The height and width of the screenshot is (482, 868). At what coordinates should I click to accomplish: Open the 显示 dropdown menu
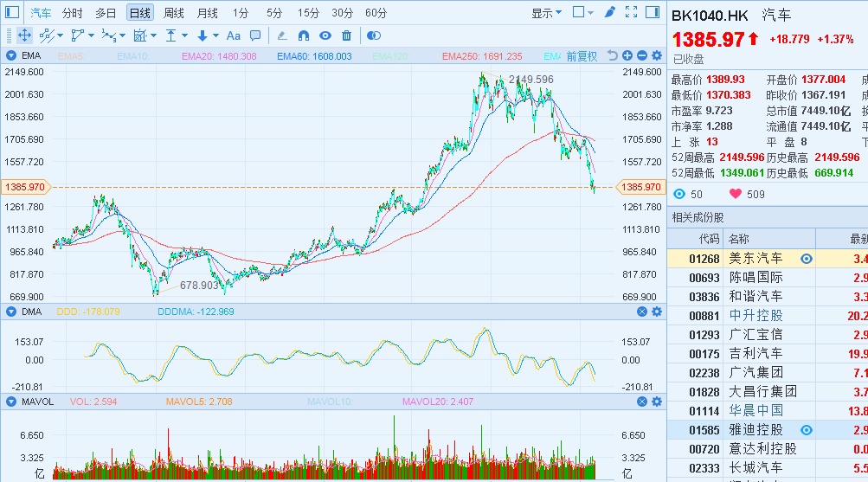pos(546,13)
